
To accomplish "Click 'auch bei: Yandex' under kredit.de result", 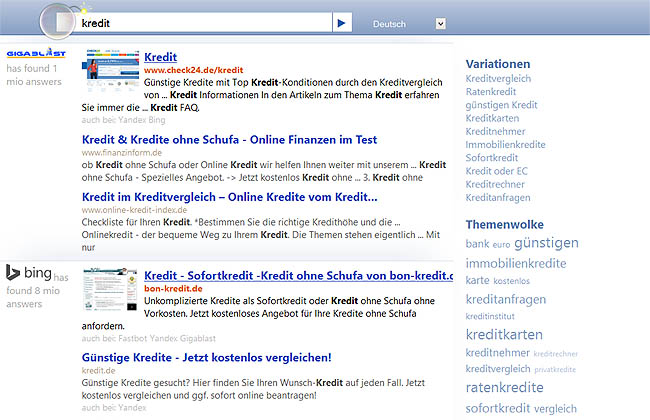I will coord(114,408).
